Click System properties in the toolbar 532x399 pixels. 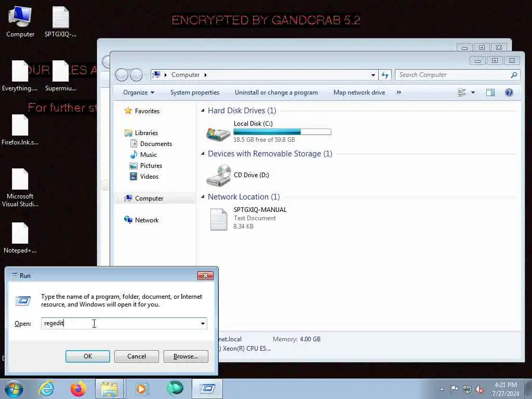195,92
